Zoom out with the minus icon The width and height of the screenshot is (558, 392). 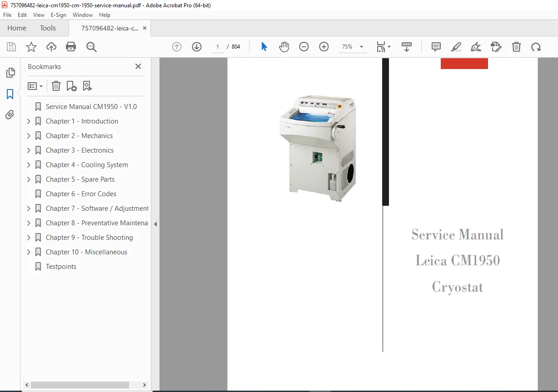[x=304, y=47]
